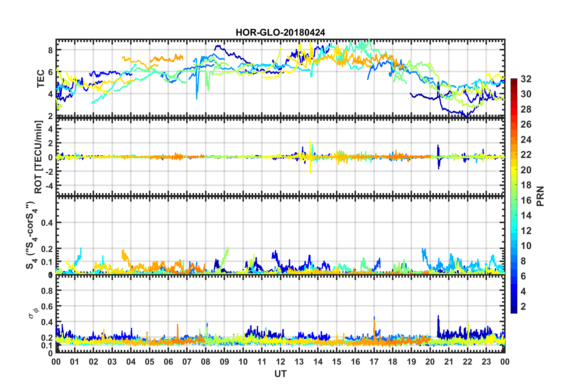Click the 32 tick on PRN colorbar
This screenshot has height=392, width=561.
click(x=526, y=79)
